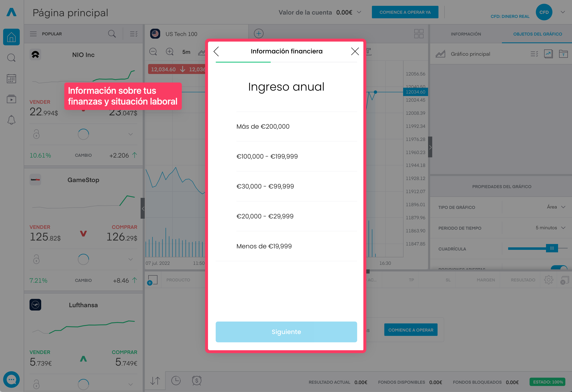Collapse the right chart panel handle
572x392 pixels.
click(x=430, y=147)
